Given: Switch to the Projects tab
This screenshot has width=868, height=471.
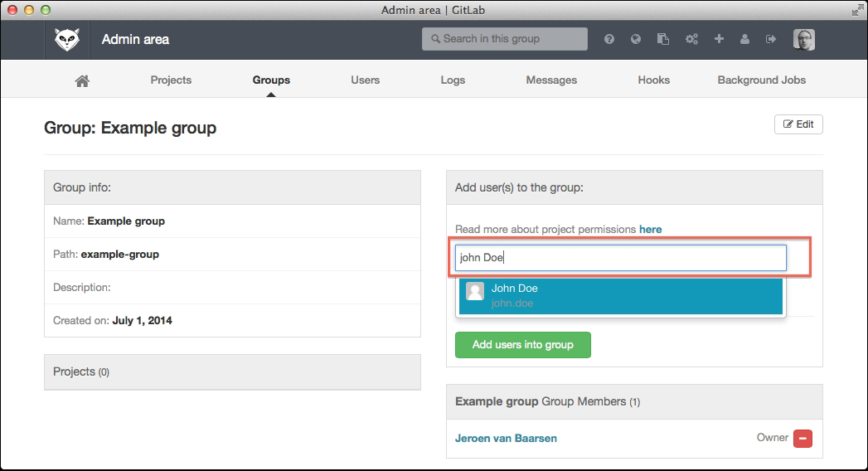Looking at the screenshot, I should (171, 80).
